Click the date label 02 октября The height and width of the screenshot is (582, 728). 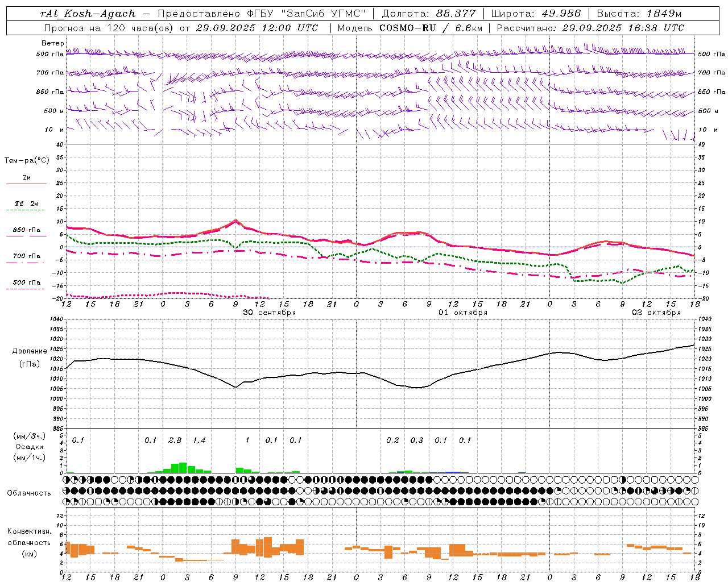pos(656,313)
